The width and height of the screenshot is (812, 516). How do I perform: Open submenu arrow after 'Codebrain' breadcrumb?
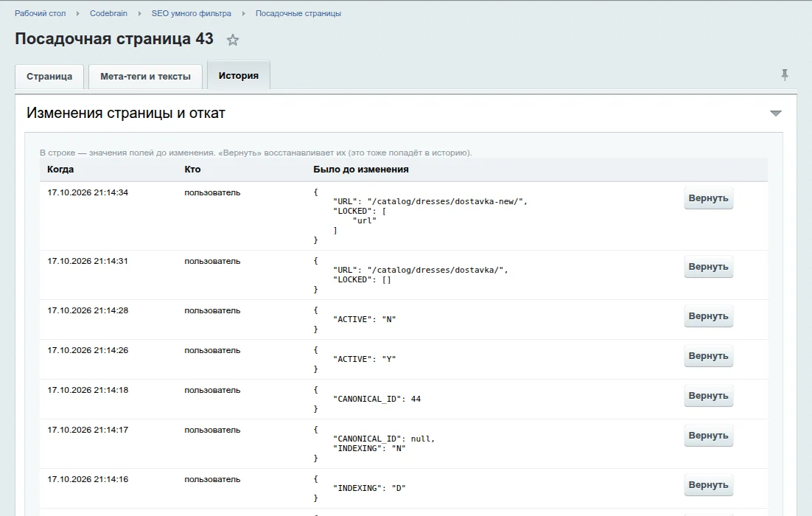click(139, 13)
